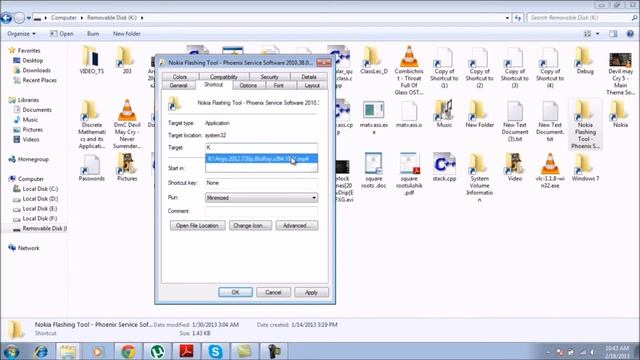This screenshot has width=640, height=360.
Task: Open Adobe Reader from the taskbar
Action: [187, 351]
